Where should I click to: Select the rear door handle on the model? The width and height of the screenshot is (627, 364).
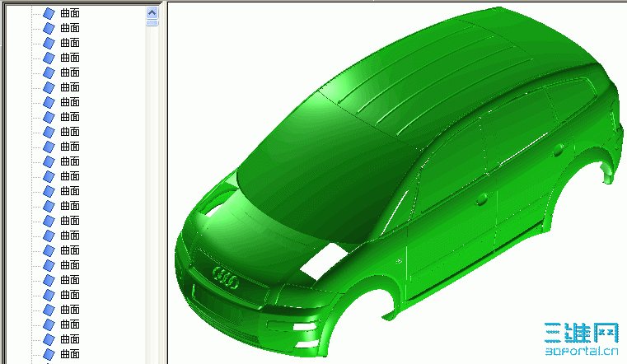coord(559,150)
